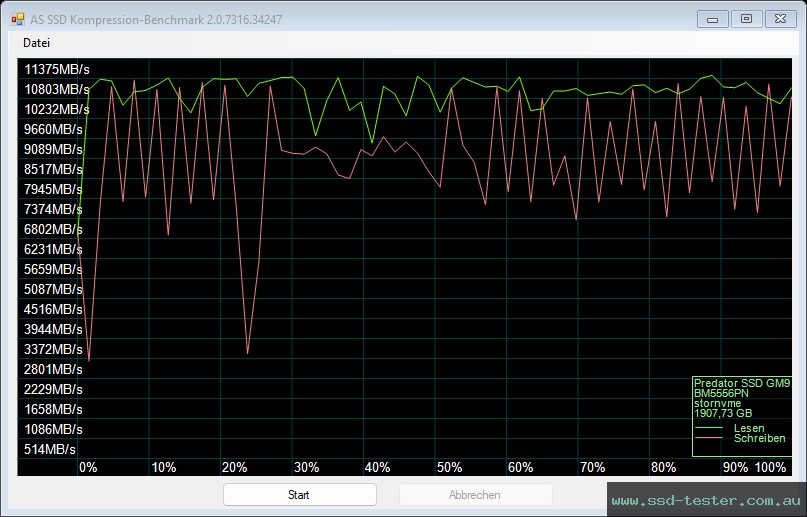Click the 10% x-axis label
Screen dimensions: 807x517
coord(164,468)
